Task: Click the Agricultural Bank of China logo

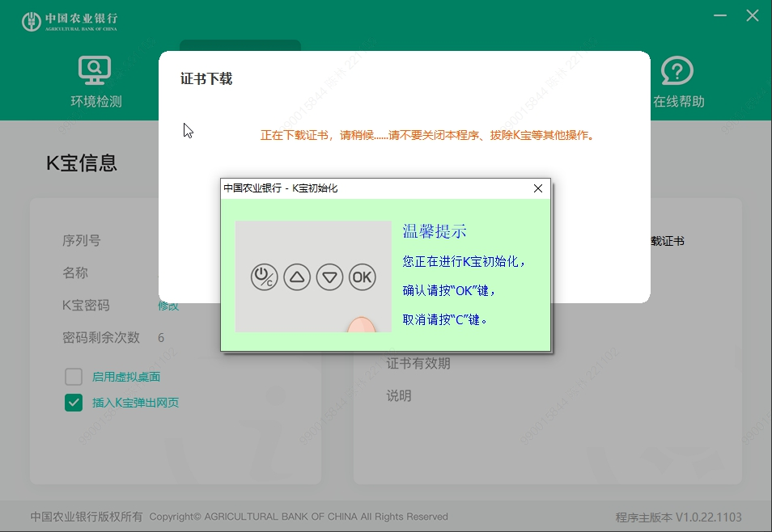Action: point(70,21)
